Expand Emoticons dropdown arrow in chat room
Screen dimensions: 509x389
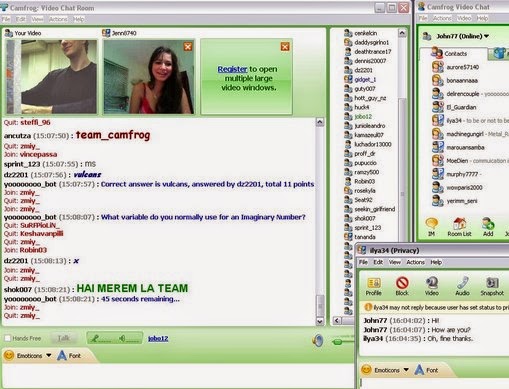tap(49, 355)
